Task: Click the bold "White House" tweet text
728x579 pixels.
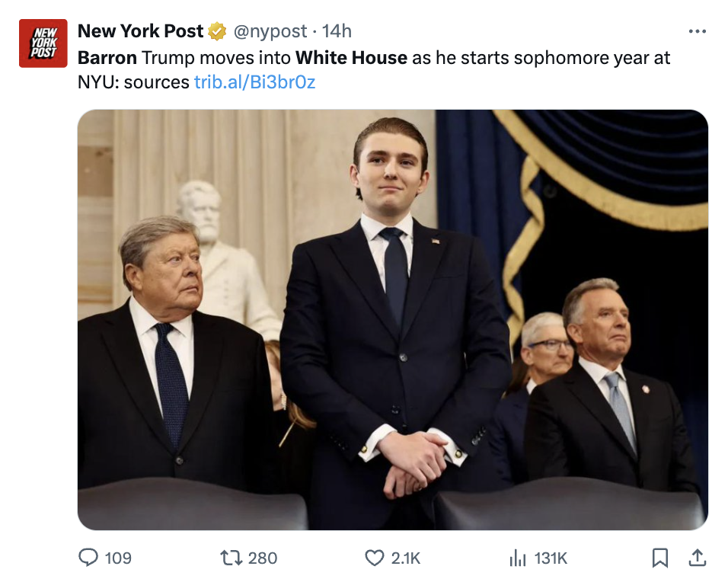Action: tap(351, 58)
